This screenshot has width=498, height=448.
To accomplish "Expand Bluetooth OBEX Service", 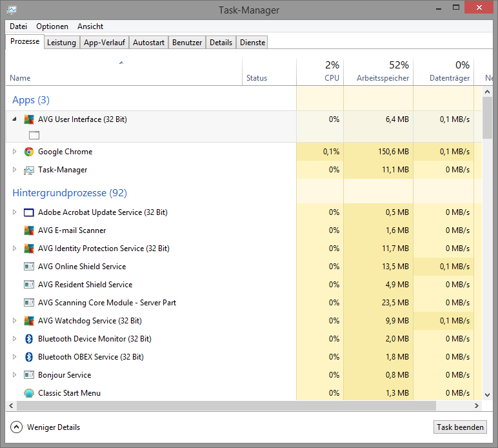I will [14, 357].
